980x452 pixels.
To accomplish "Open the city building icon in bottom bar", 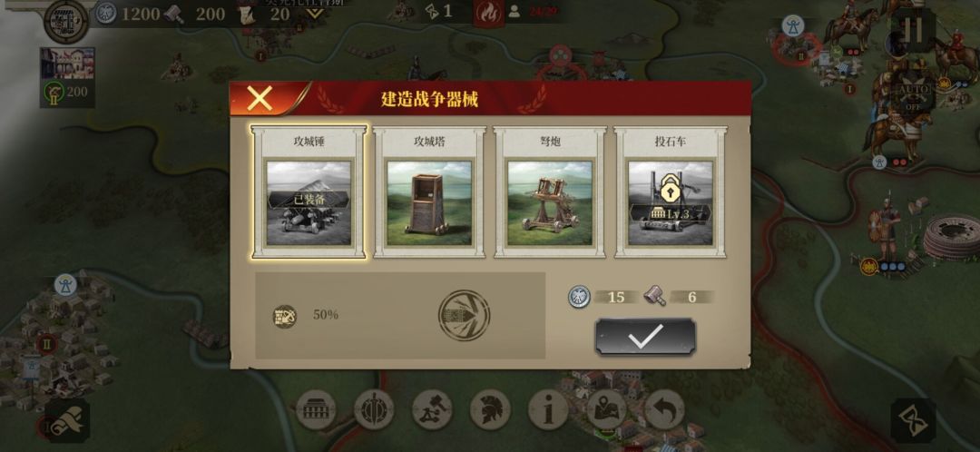I will coord(316,410).
